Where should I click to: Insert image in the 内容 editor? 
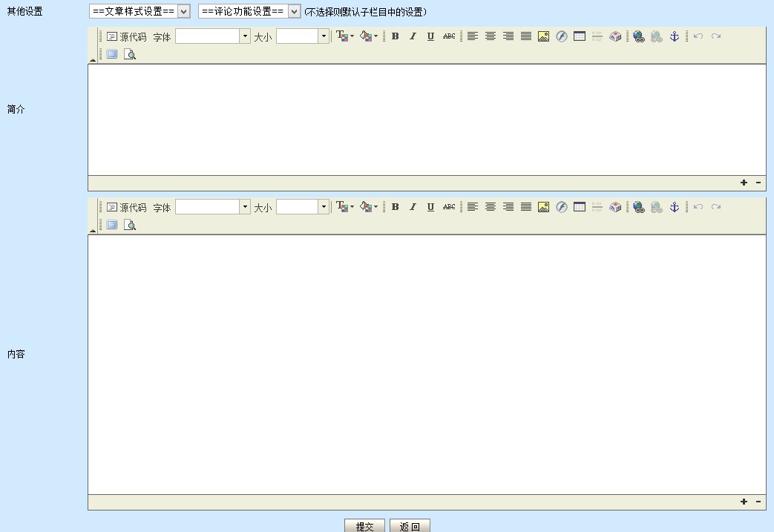(x=544, y=207)
